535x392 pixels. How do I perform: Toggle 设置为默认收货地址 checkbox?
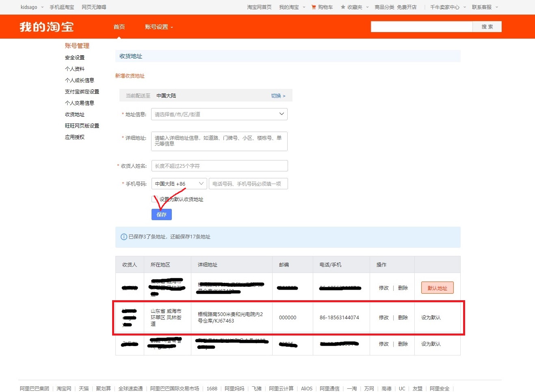(154, 199)
